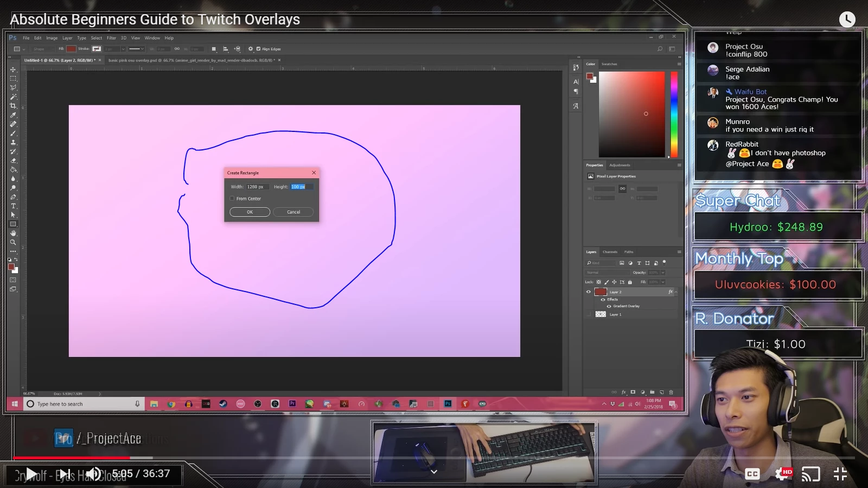Image resolution: width=868 pixels, height=488 pixels.
Task: Select the Horizontal Type tool
Action: point(13,206)
